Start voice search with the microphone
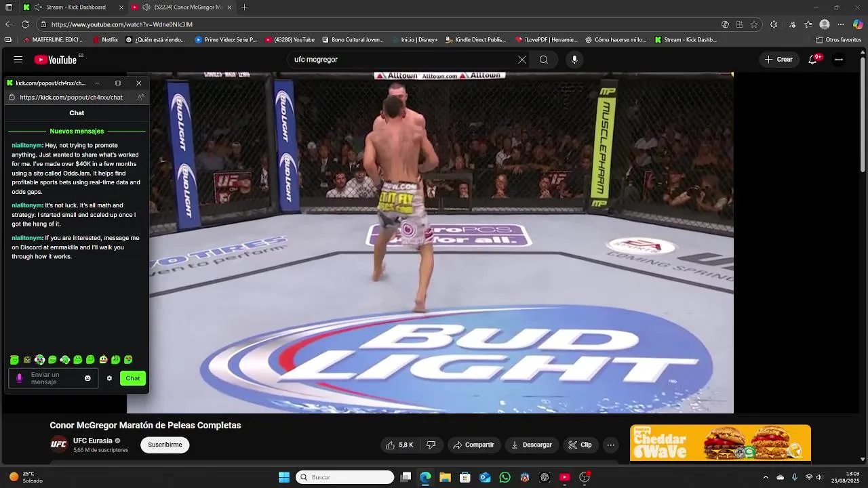This screenshot has width=868, height=488. (574, 60)
